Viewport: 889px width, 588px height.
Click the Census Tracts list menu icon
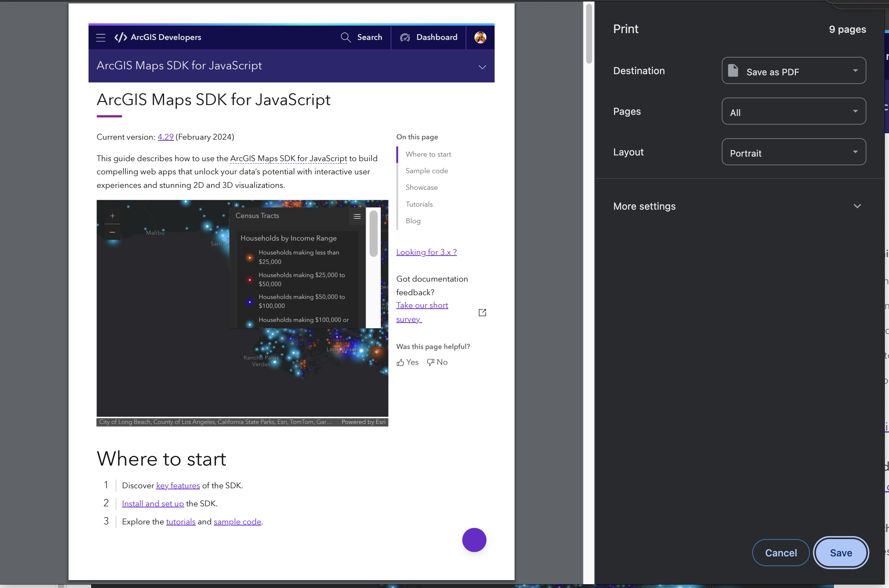[x=357, y=216]
